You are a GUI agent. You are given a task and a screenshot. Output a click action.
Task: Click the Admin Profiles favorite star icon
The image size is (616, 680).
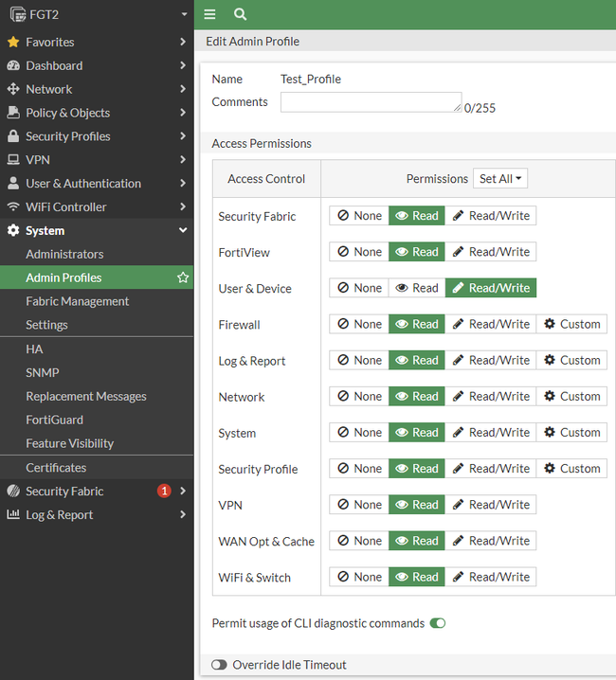coord(183,277)
